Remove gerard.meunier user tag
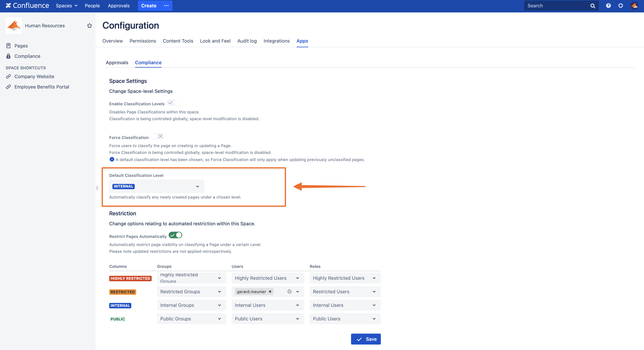 point(270,292)
